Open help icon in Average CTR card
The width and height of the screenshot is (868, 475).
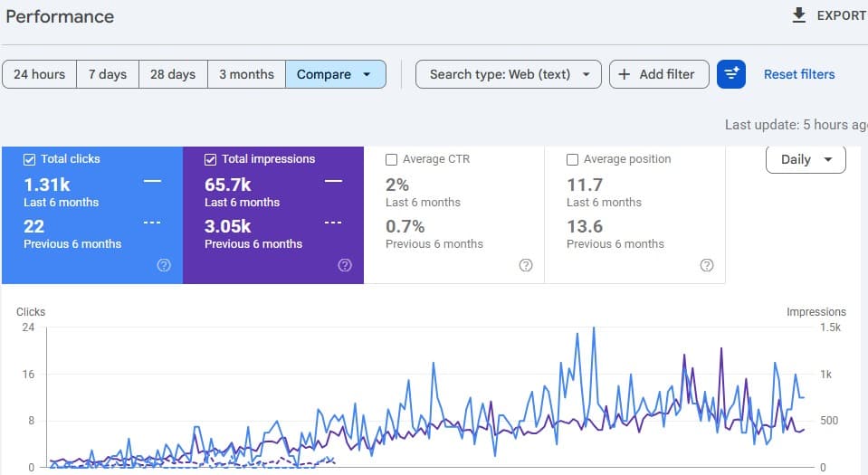pyautogui.click(x=526, y=265)
